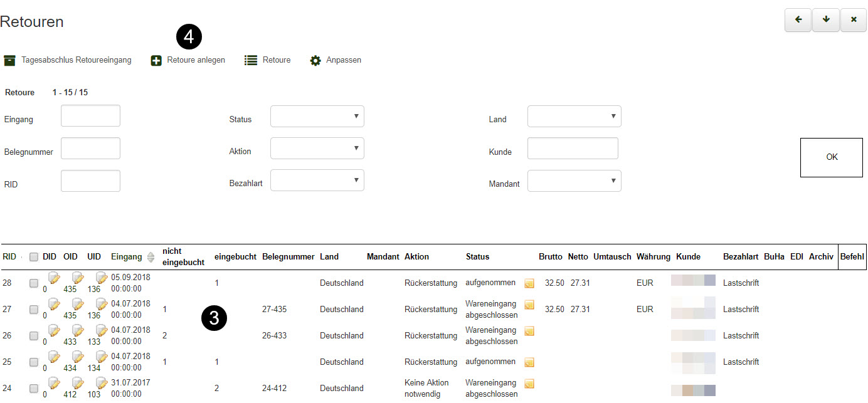Open the OID 435 edit icon in row 27
Viewport: 868px width, 403px height.
(x=78, y=305)
